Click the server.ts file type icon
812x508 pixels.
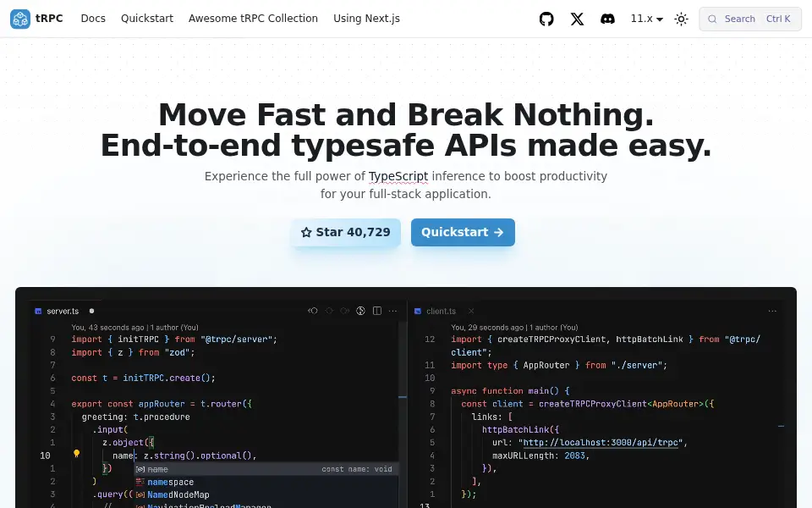tap(38, 311)
